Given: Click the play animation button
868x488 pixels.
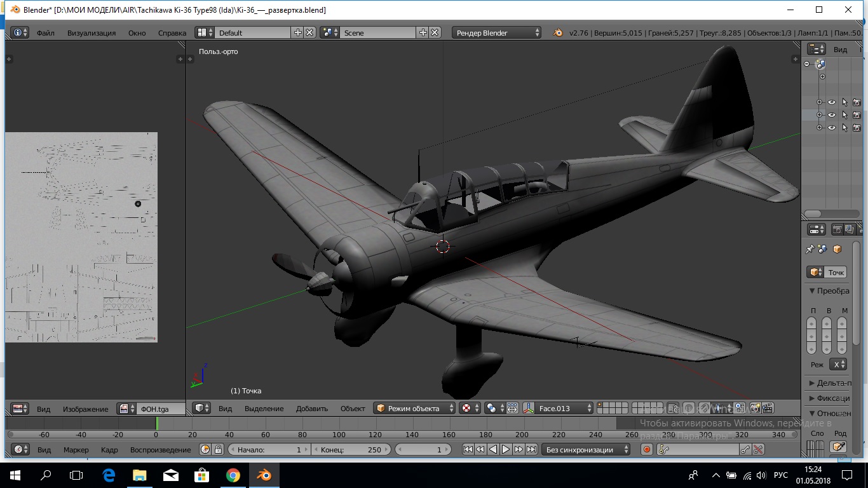Looking at the screenshot, I should point(506,449).
